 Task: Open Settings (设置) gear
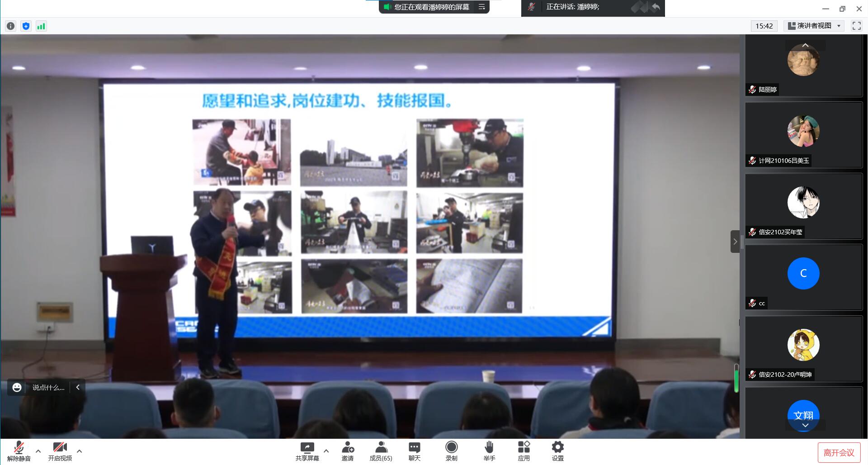[x=557, y=451]
